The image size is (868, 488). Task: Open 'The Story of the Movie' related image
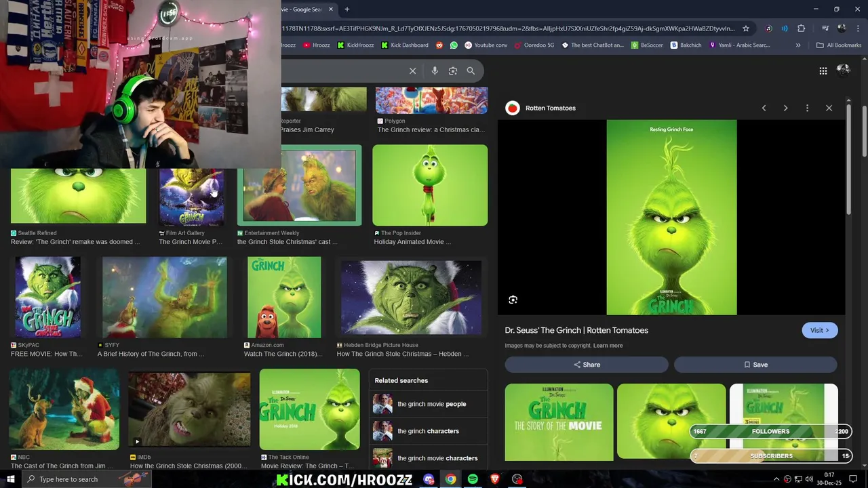[559, 422]
